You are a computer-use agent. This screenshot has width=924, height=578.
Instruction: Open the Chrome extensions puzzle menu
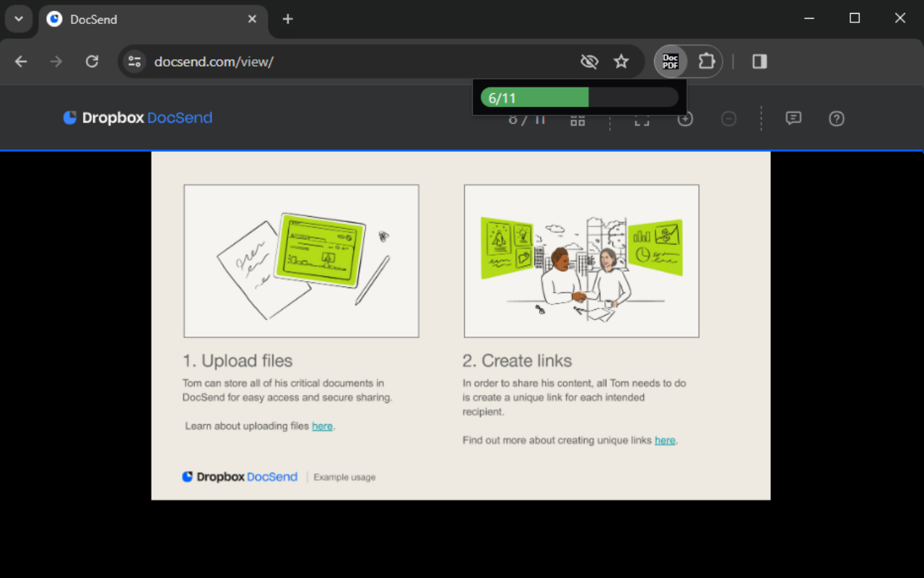point(706,61)
